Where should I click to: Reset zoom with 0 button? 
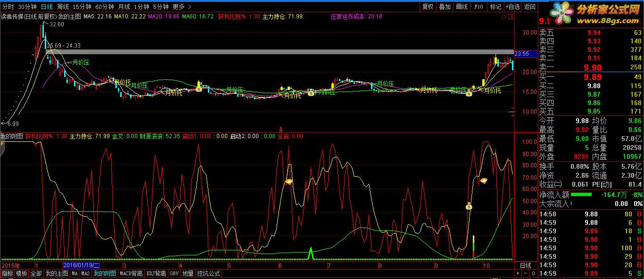533,273
